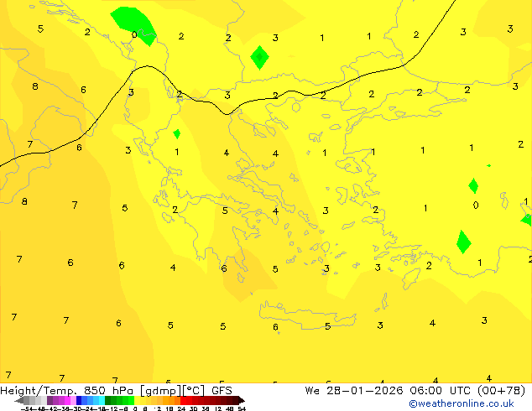
Task: Click the green diamond with darker center near top
Action: coord(259,57)
